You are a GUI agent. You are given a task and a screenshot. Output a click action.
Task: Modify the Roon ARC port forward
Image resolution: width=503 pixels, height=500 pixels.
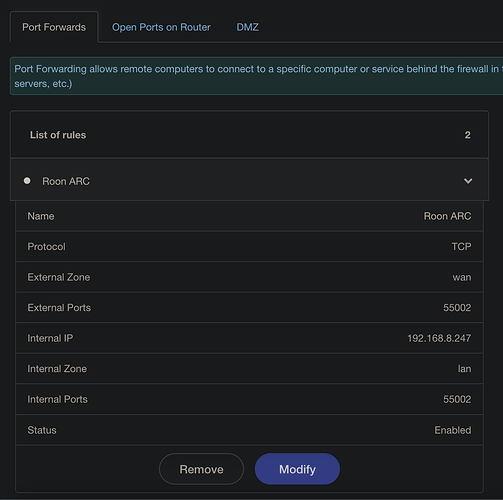pos(297,469)
